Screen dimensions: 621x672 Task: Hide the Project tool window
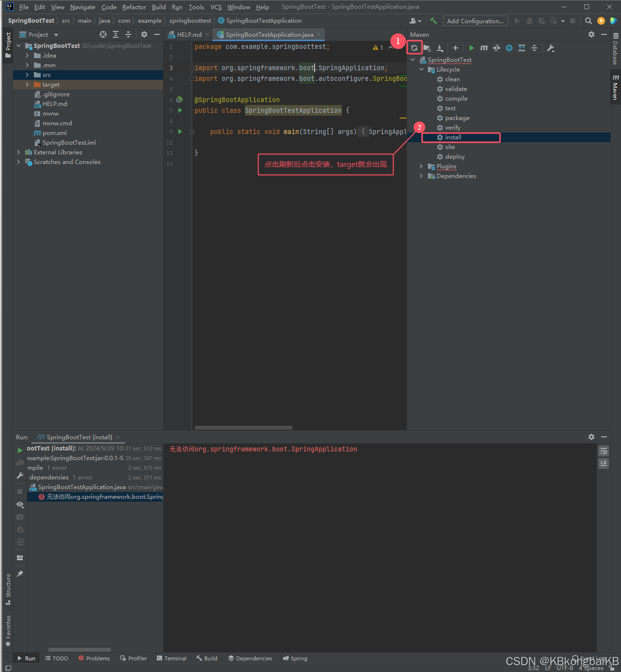[x=157, y=34]
